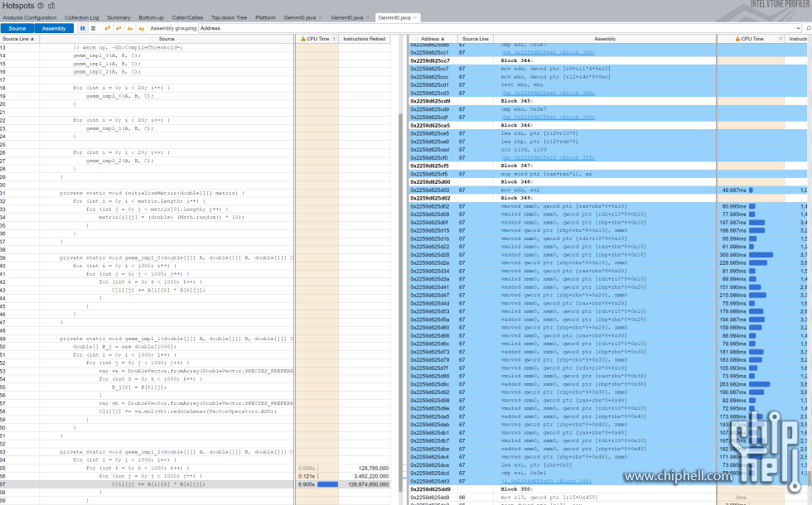Toggle the Assembly pane button

tap(54, 28)
